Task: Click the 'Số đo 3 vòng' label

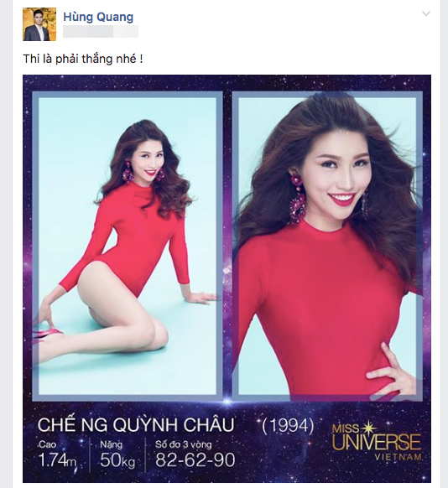Action: (x=184, y=444)
